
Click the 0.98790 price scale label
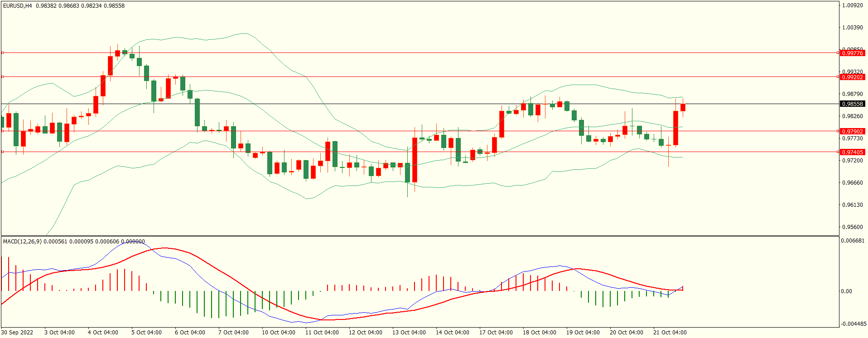(852, 94)
